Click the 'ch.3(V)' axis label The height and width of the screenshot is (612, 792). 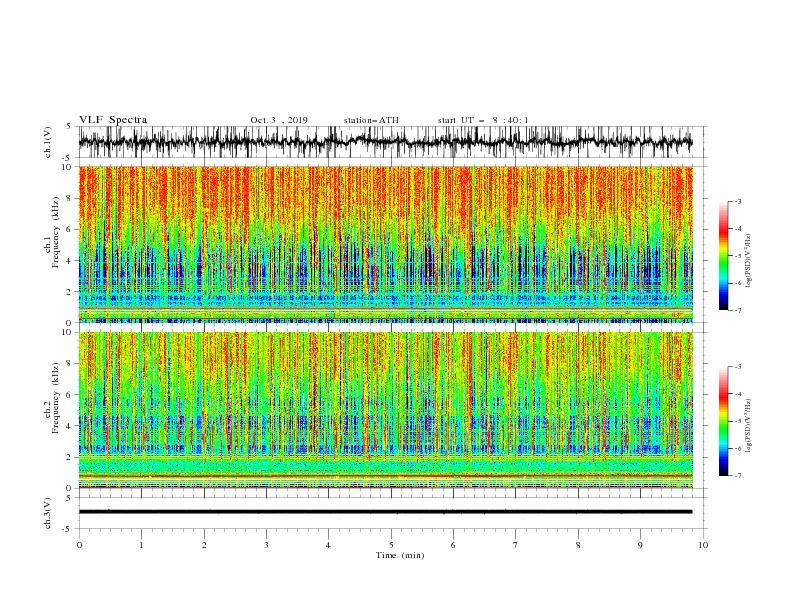click(x=48, y=513)
